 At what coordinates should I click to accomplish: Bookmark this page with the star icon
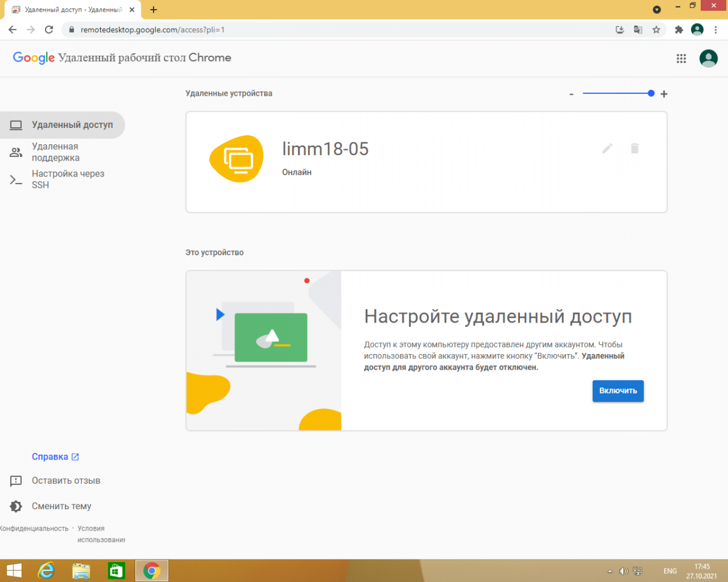656,29
